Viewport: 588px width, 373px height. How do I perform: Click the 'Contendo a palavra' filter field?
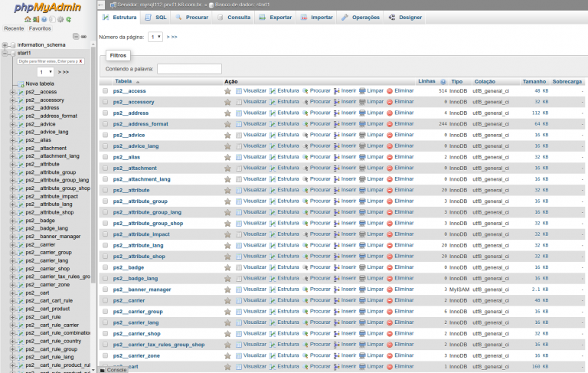click(188, 69)
